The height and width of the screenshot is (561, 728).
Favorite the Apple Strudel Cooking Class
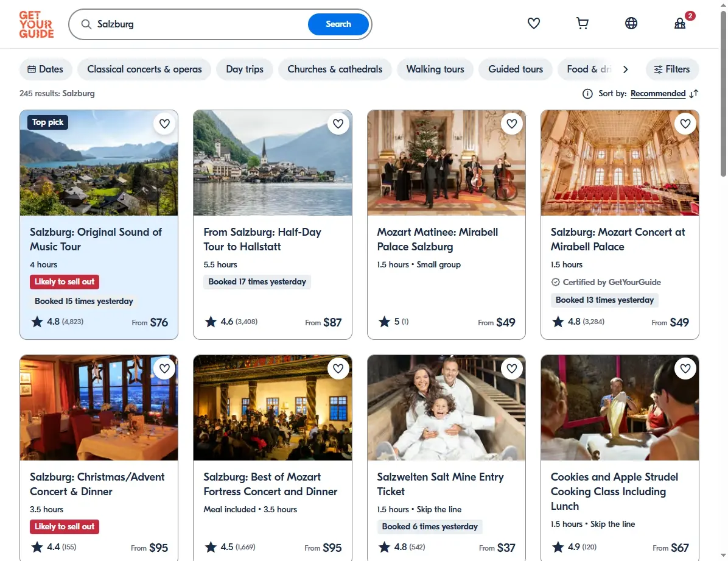pyautogui.click(x=685, y=369)
